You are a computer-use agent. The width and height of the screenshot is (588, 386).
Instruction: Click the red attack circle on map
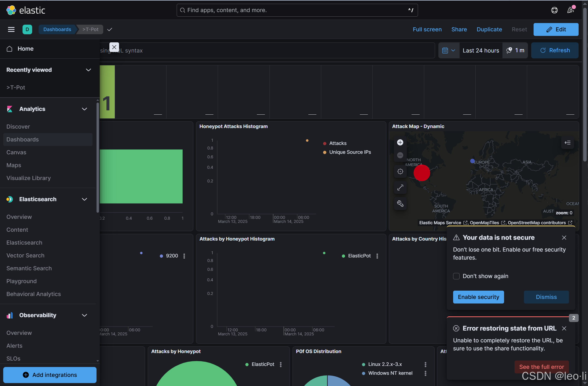tap(421, 173)
